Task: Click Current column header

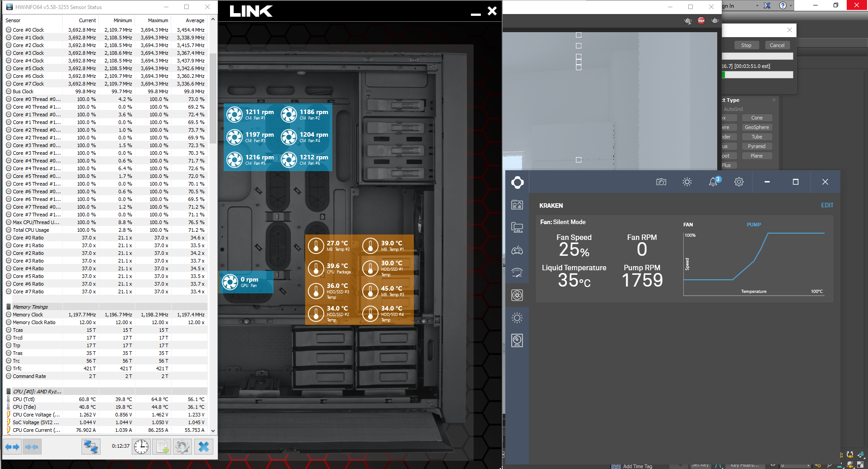Action: click(x=87, y=20)
